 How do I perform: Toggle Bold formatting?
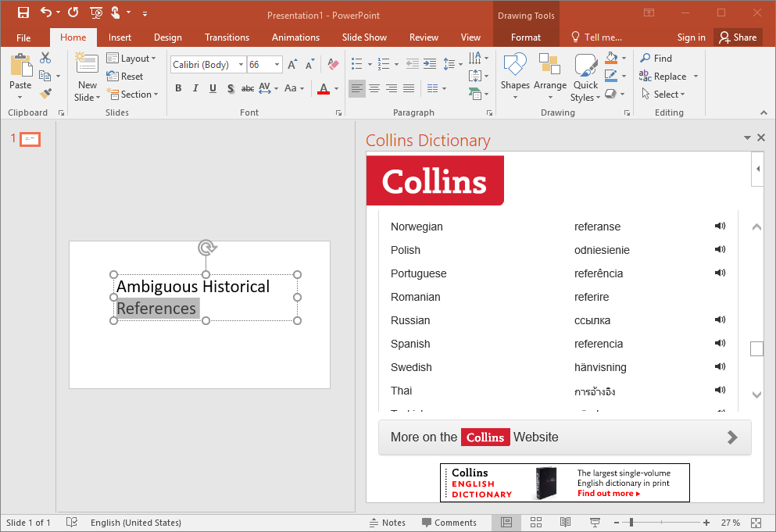pos(178,88)
